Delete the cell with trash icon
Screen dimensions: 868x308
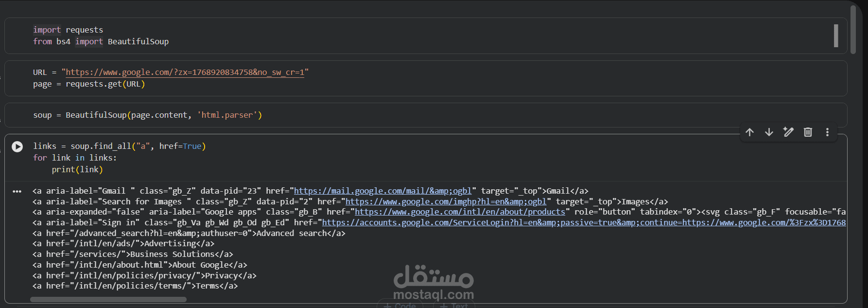[x=808, y=132]
